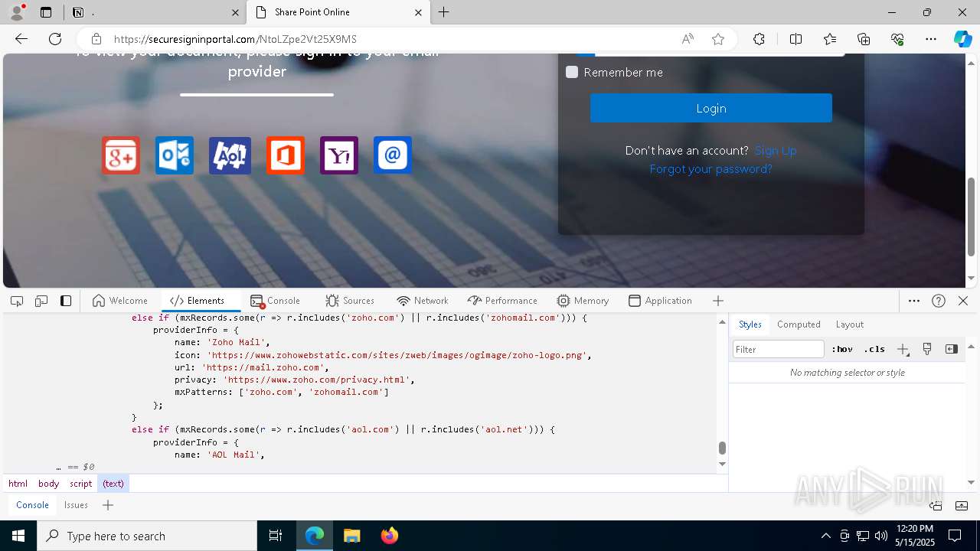Close the Share Point Online tab

click(419, 12)
